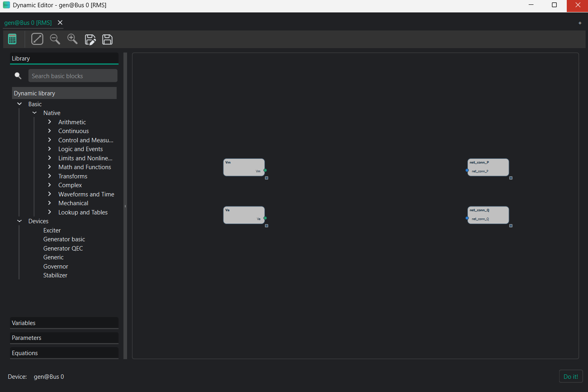Click the diagonal-line square toolbar icon
Viewport: 588px width, 392px height.
pyautogui.click(x=37, y=39)
